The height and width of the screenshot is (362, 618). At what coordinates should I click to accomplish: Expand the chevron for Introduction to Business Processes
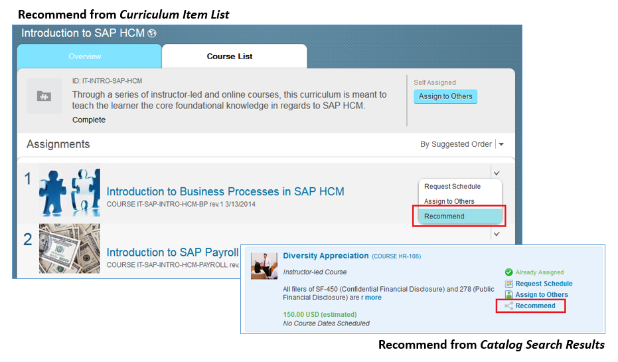(497, 173)
